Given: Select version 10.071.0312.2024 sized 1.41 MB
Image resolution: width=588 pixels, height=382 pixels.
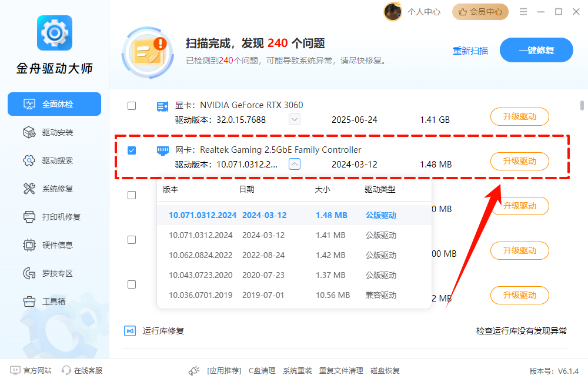Looking at the screenshot, I should coord(294,235).
